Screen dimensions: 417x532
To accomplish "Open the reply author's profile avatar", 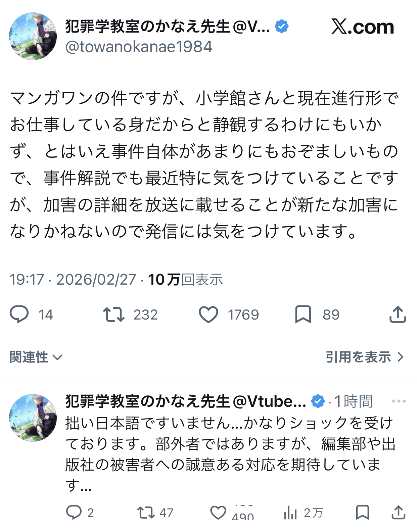I will [33, 418].
